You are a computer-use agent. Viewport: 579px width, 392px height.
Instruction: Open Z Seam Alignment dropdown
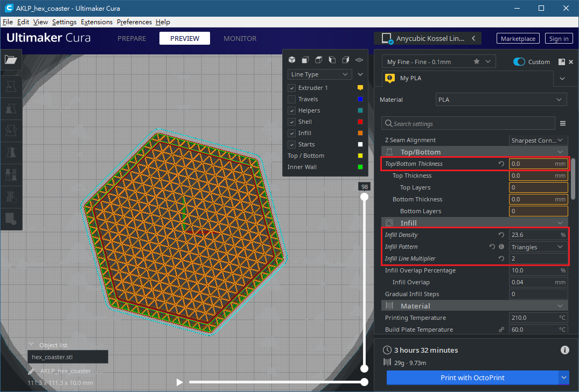(x=538, y=140)
